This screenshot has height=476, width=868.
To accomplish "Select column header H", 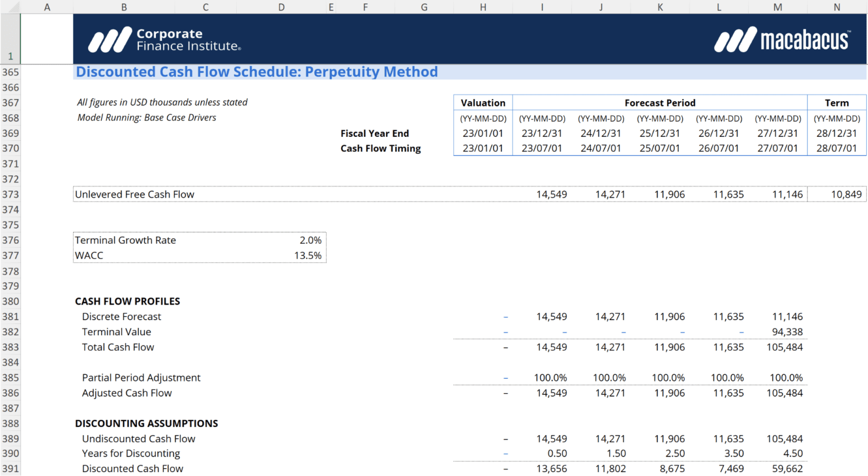I will 483,7.
